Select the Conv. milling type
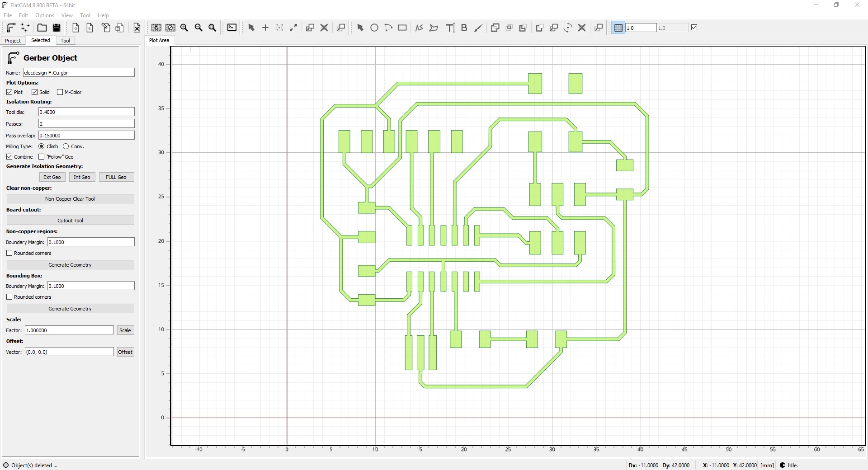The height and width of the screenshot is (470, 868). coord(66,146)
